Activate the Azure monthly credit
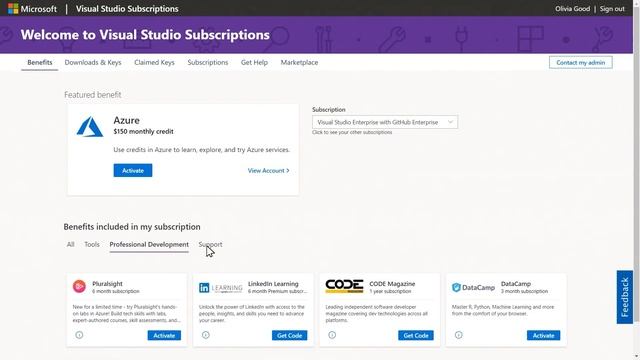The width and height of the screenshot is (640, 360). pyautogui.click(x=133, y=171)
